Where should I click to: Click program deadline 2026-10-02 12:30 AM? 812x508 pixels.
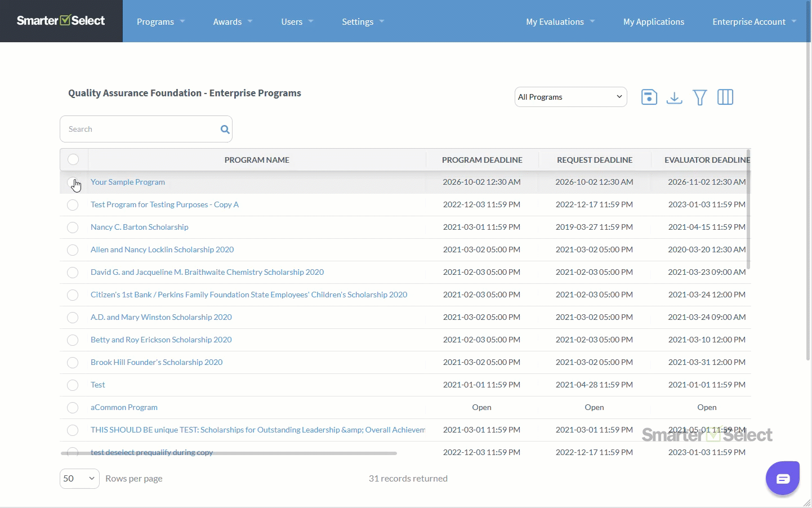pos(481,182)
